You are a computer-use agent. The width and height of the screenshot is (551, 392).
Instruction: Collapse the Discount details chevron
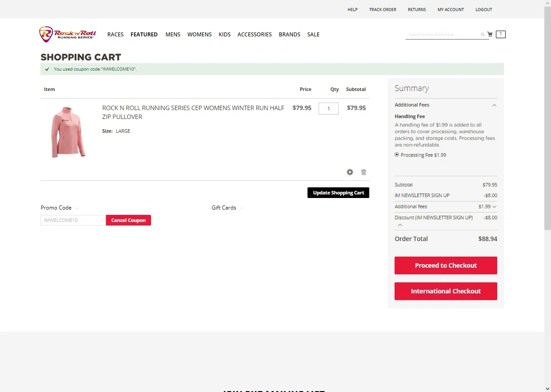[400, 225]
